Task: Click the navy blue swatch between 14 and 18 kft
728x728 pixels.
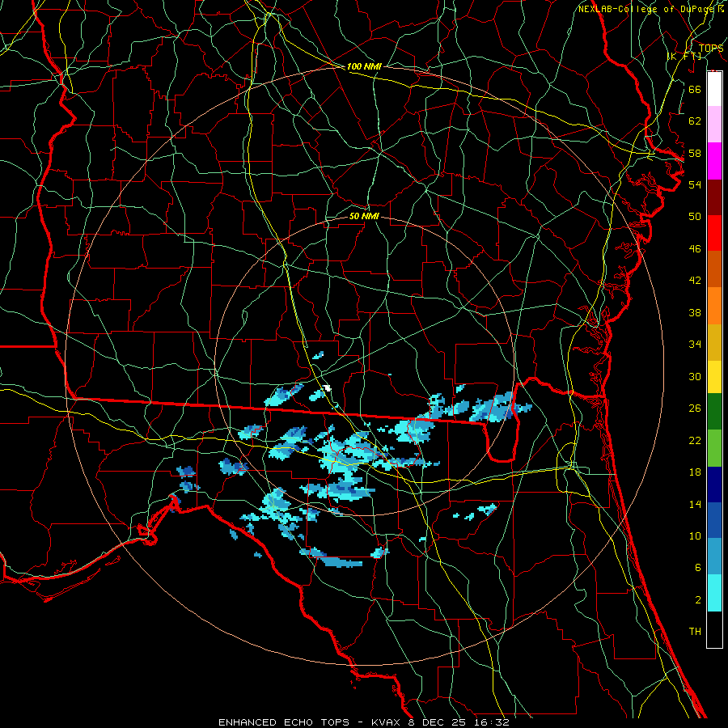Action: point(714,485)
